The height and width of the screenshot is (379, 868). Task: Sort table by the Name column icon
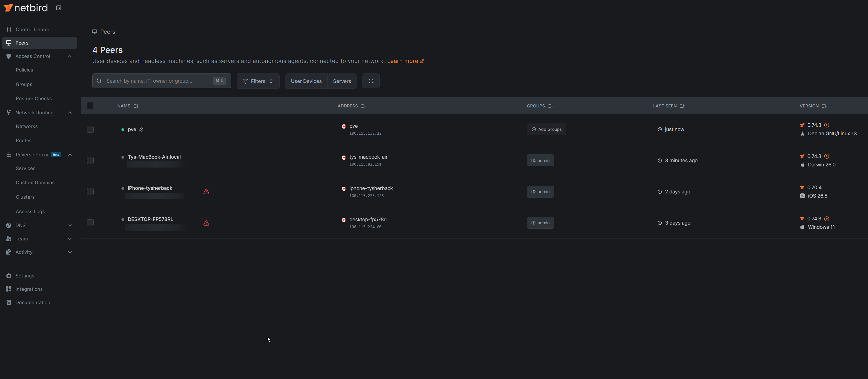136,106
